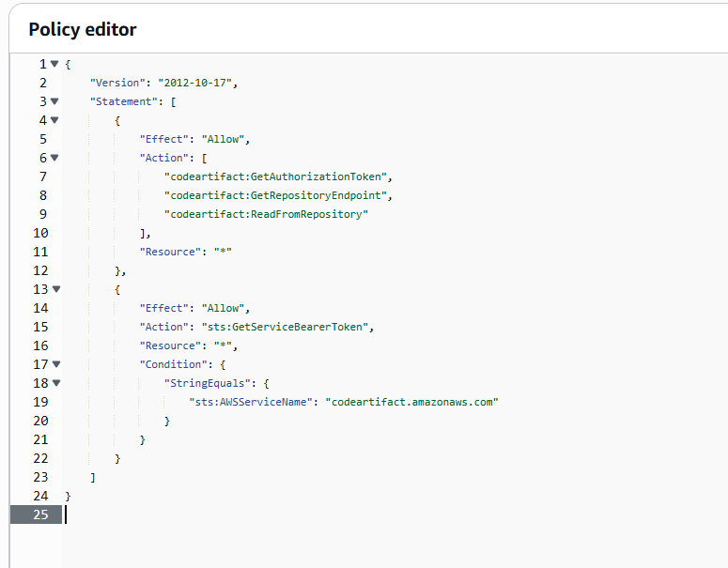Click "Action" key on line 15
Image resolution: width=728 pixels, height=568 pixels.
tap(163, 327)
